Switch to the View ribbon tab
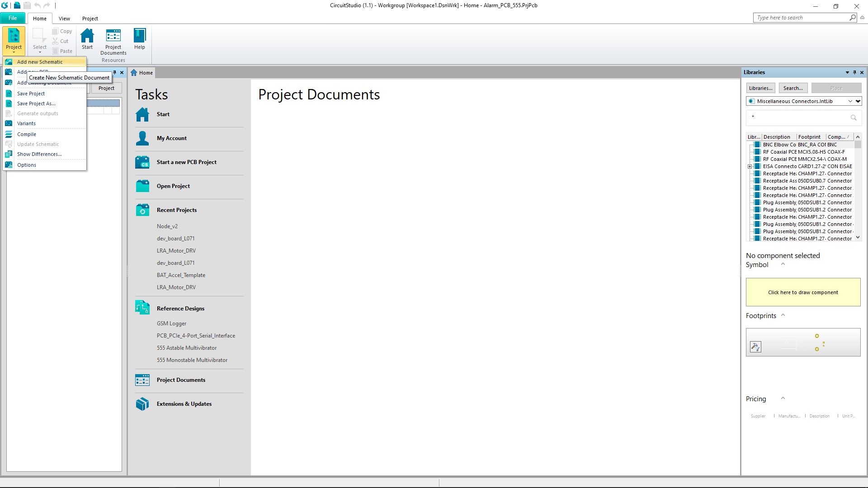 [64, 19]
